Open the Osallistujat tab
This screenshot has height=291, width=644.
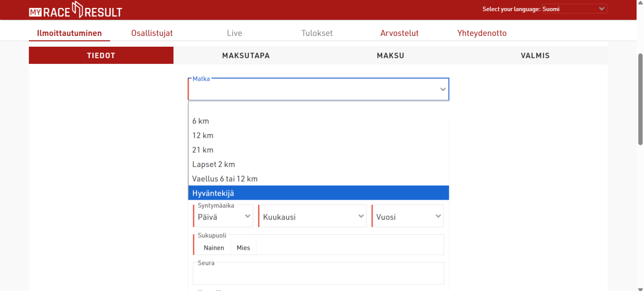pos(152,33)
